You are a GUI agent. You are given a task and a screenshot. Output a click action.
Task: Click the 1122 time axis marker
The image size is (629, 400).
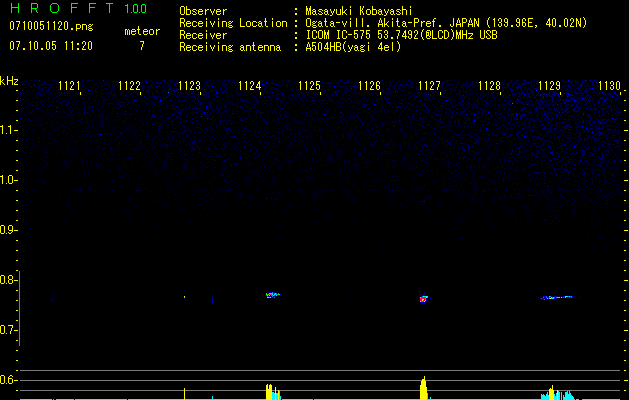coord(130,86)
